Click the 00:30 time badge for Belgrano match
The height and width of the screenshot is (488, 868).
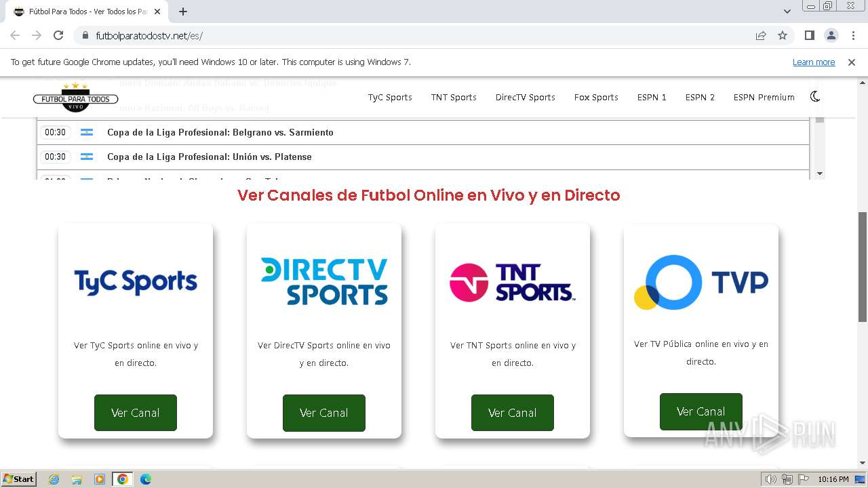[x=55, y=132]
